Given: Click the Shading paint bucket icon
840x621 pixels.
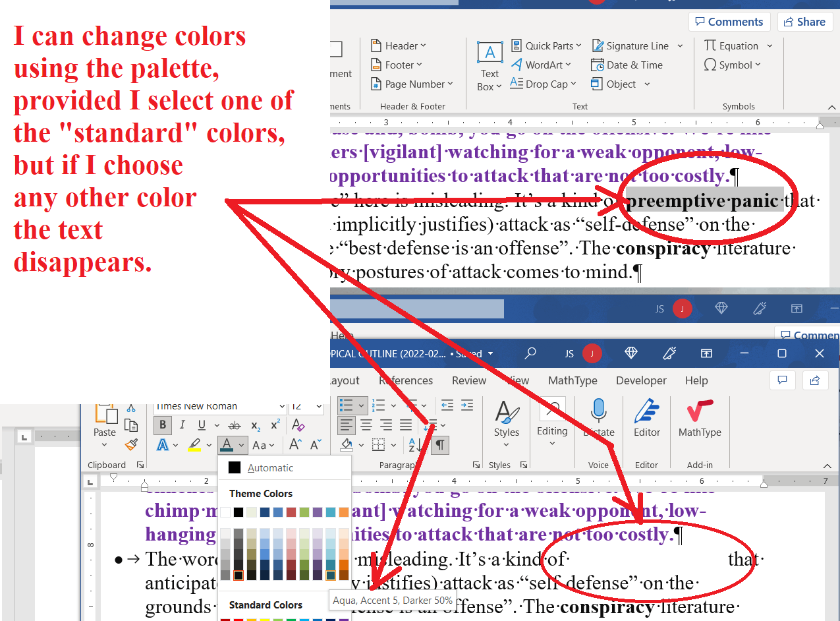Looking at the screenshot, I should (346, 445).
